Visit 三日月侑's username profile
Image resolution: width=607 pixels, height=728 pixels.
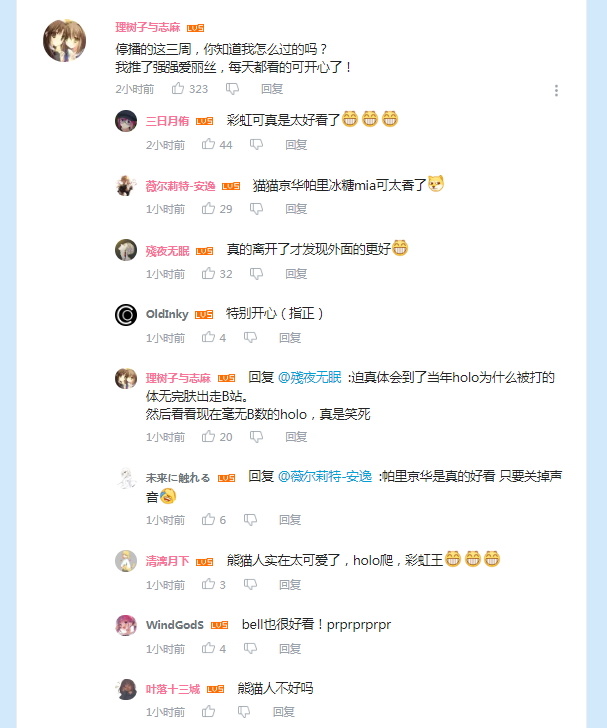coord(167,121)
